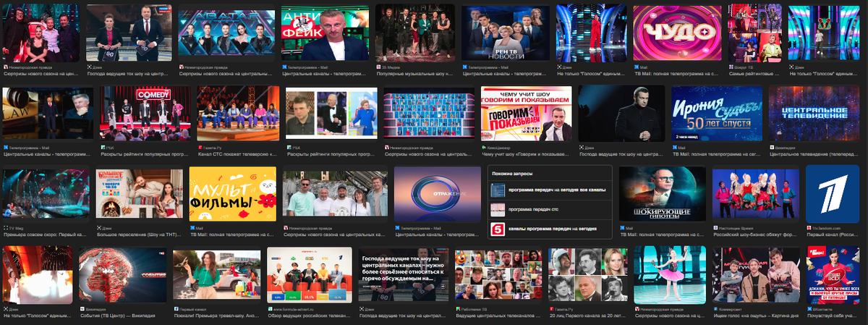Open thumbnail of man in black on dark stage
Viewport: 868px width, 325px height.
coord(621,113)
